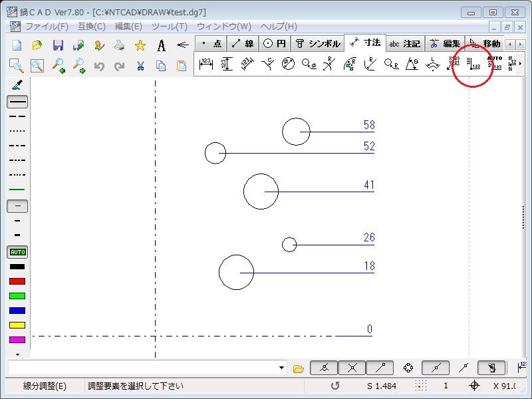The image size is (532, 399).
Task: Toggle the thin line width button
Action: 17,206
